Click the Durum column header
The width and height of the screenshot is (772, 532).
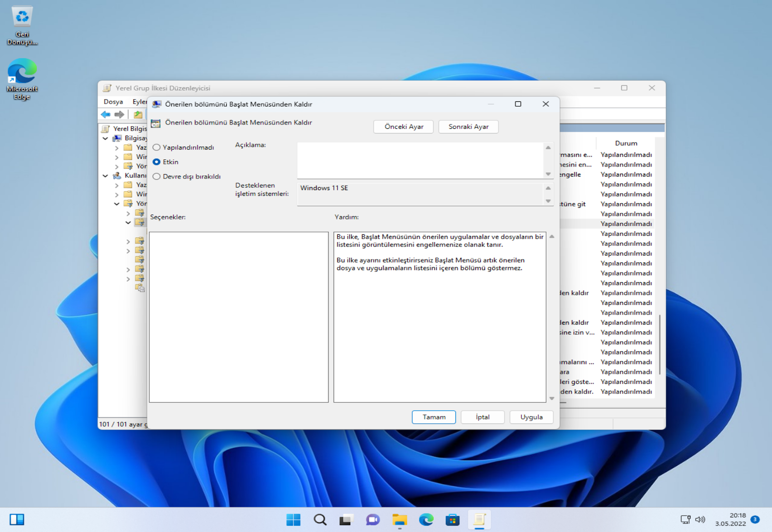coord(626,143)
